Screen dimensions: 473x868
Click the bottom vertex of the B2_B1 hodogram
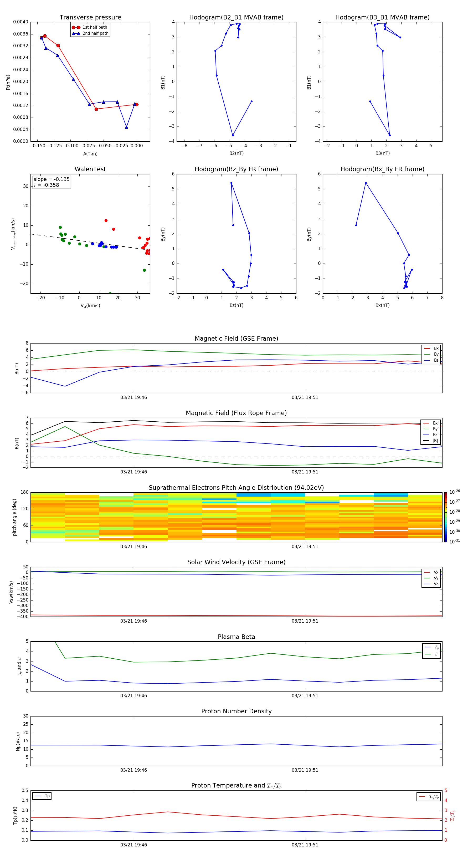[x=233, y=135]
